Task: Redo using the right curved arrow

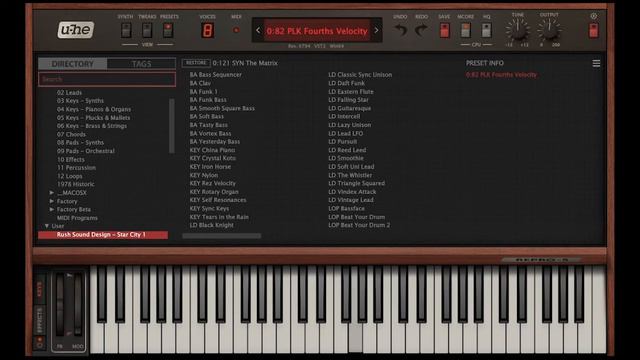Action: 421,30
